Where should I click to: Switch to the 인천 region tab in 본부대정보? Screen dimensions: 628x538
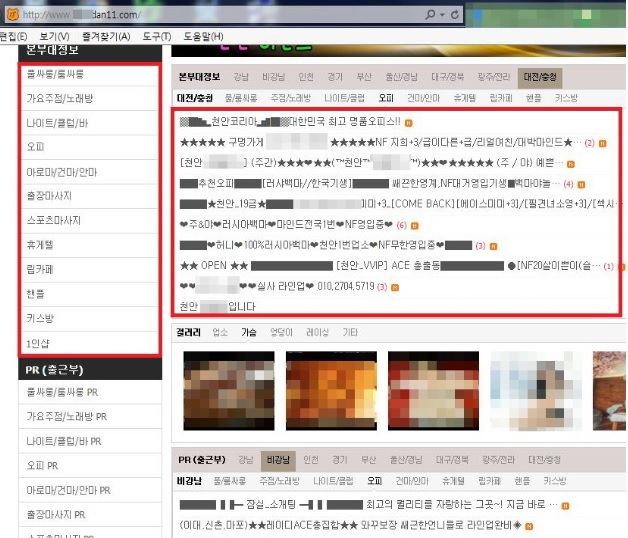pos(306,77)
